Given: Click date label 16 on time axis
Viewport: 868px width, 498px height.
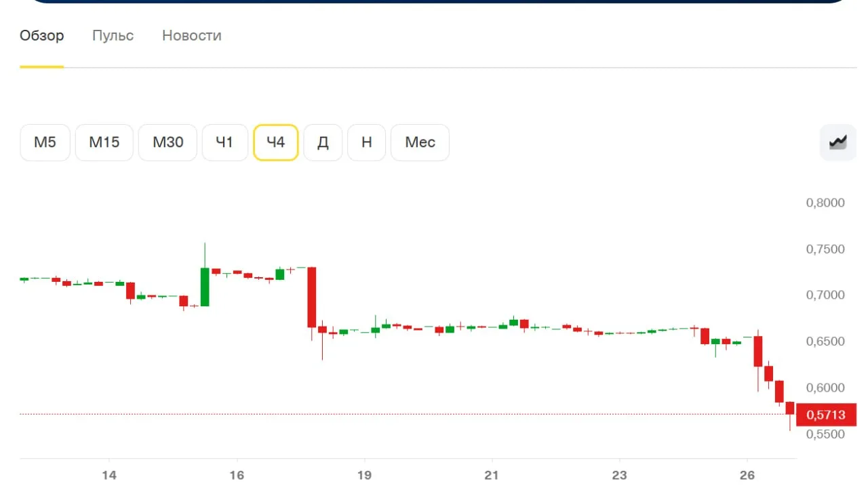Looking at the screenshot, I should (237, 475).
